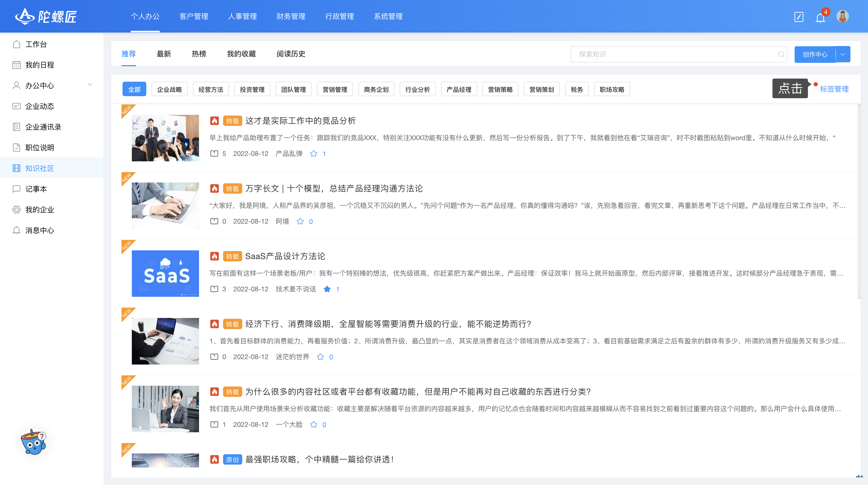Image resolution: width=868 pixels, height=485 pixels.
Task: Filter by 职场攻略 tag
Action: pyautogui.click(x=612, y=89)
